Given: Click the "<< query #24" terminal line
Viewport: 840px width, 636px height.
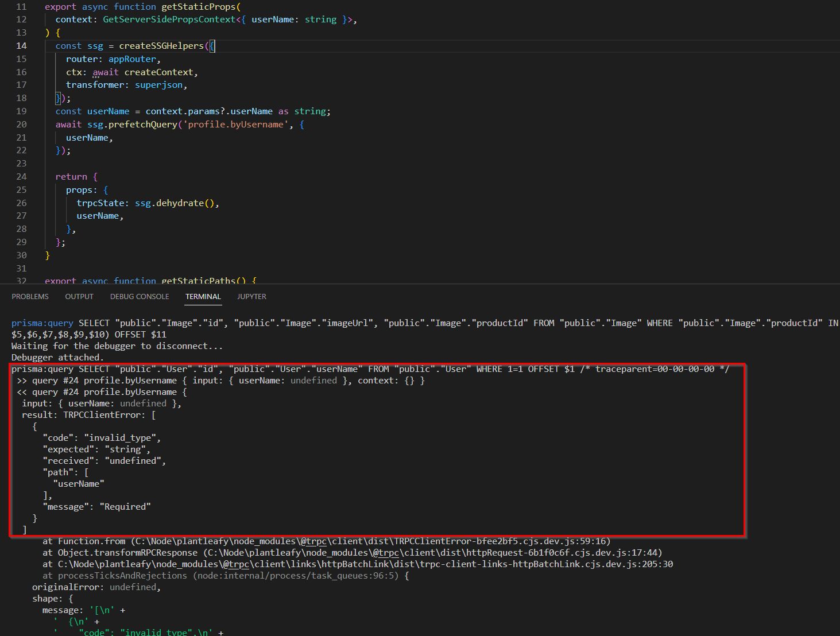Looking at the screenshot, I should coord(102,392).
